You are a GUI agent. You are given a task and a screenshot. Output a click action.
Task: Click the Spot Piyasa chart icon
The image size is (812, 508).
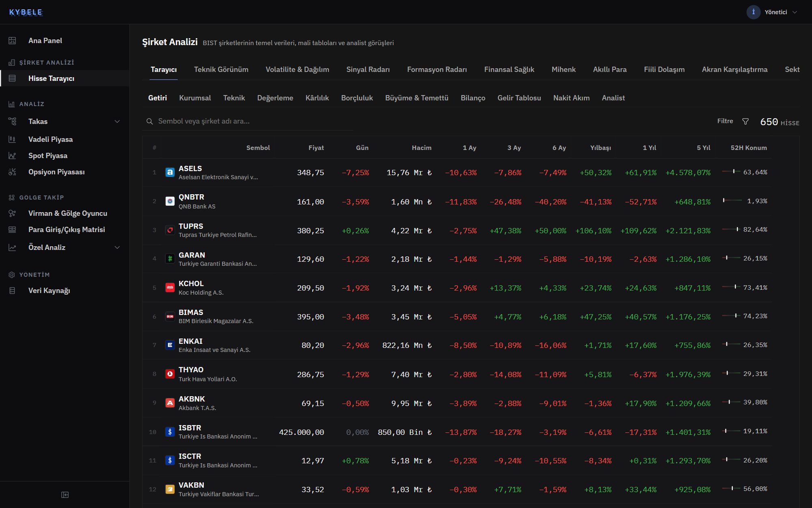point(12,156)
